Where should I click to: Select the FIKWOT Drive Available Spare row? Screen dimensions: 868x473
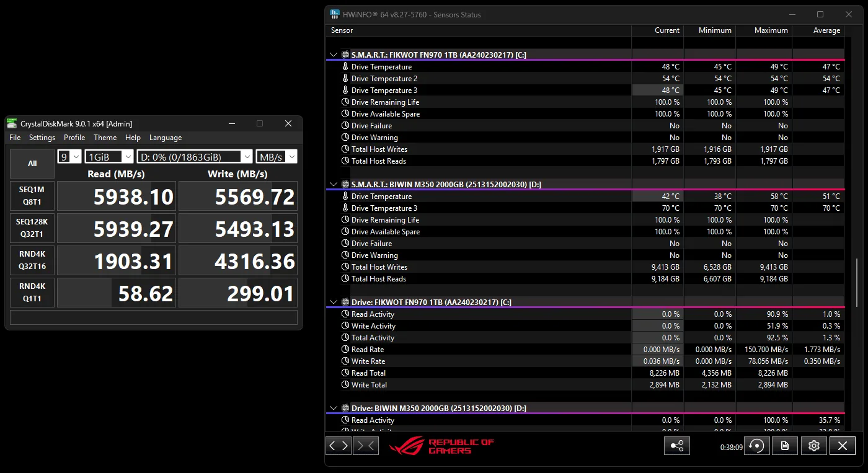tap(585, 114)
